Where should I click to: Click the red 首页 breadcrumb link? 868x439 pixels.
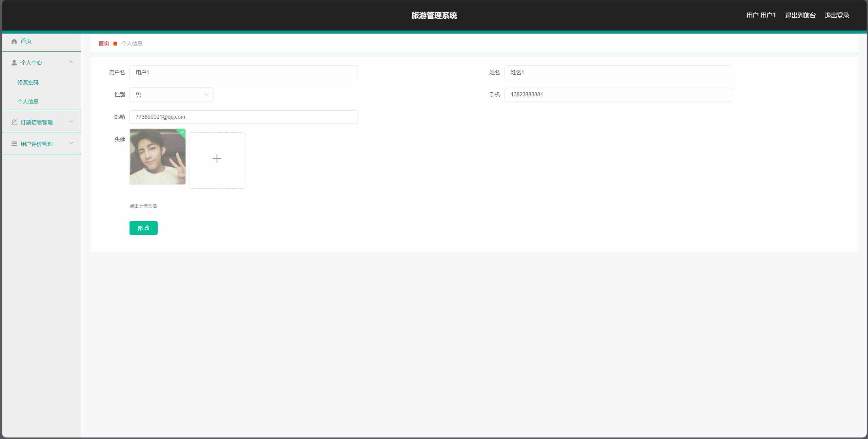104,43
